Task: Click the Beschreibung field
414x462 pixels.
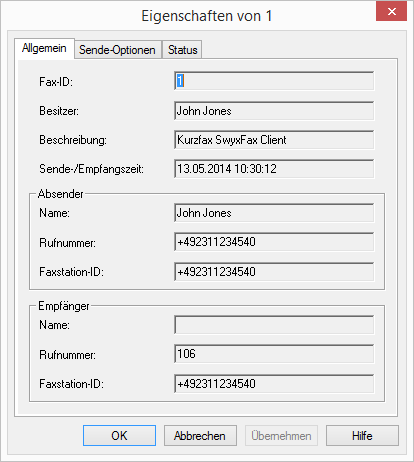Action: point(274,140)
